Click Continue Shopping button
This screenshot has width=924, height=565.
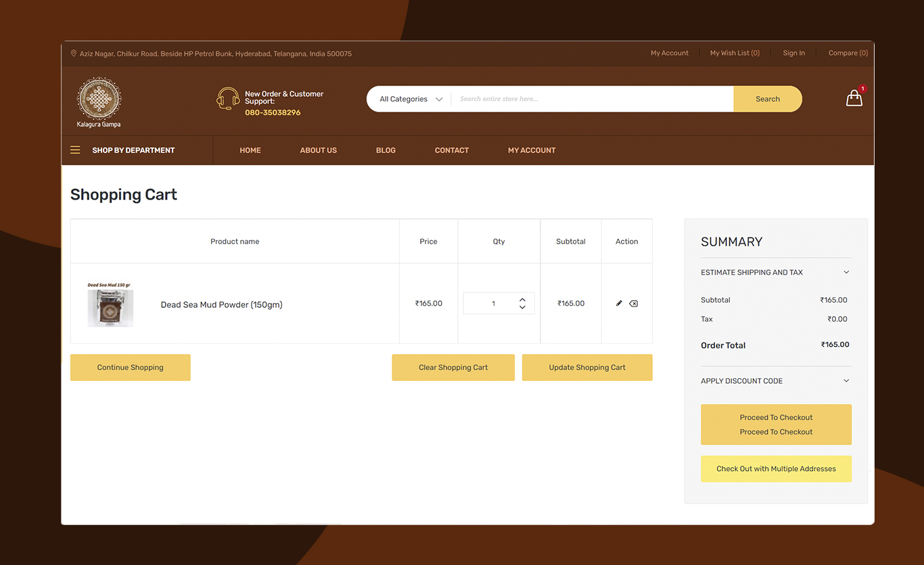131,367
